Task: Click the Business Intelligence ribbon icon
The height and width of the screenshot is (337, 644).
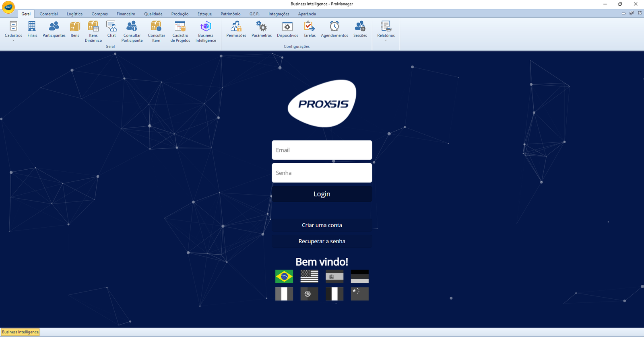Action: pyautogui.click(x=206, y=32)
